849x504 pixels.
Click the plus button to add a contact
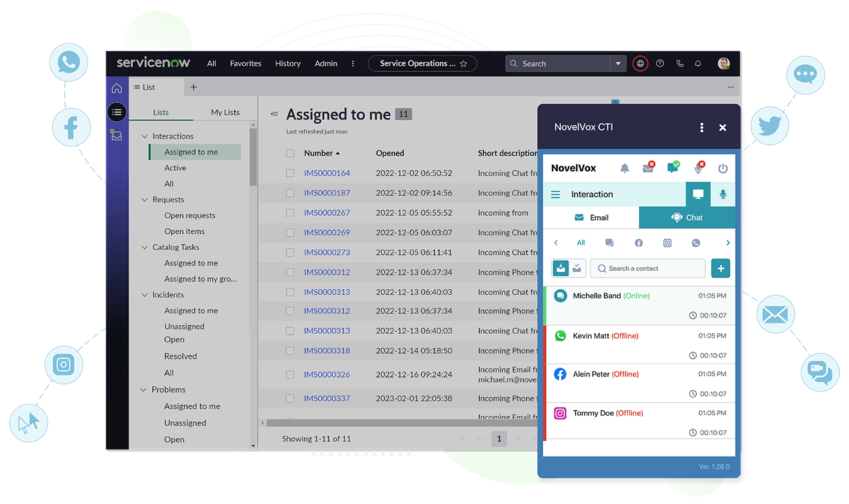721,268
